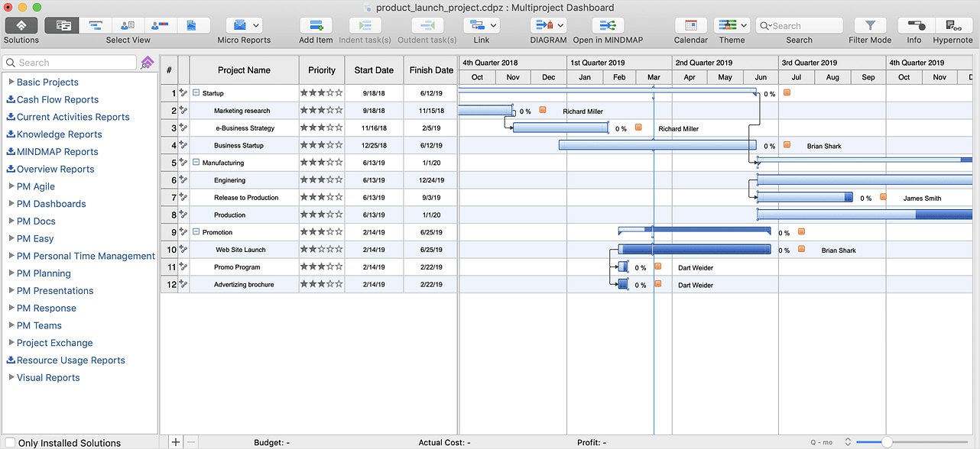Image resolution: width=980 pixels, height=449 pixels.
Task: Click the Hypernote tool
Action: click(x=952, y=25)
